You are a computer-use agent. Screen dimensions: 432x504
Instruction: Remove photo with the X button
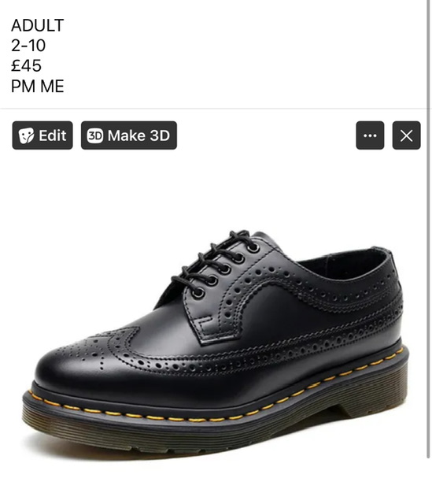pyautogui.click(x=406, y=135)
